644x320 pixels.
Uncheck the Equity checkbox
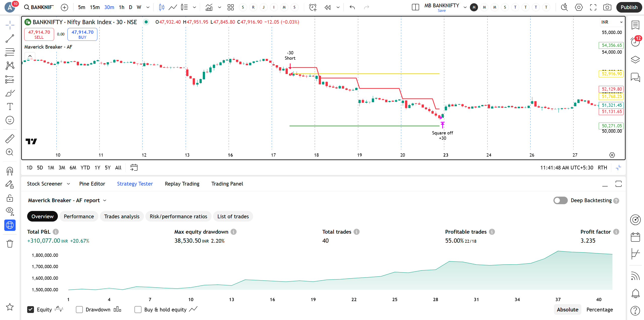click(30, 309)
